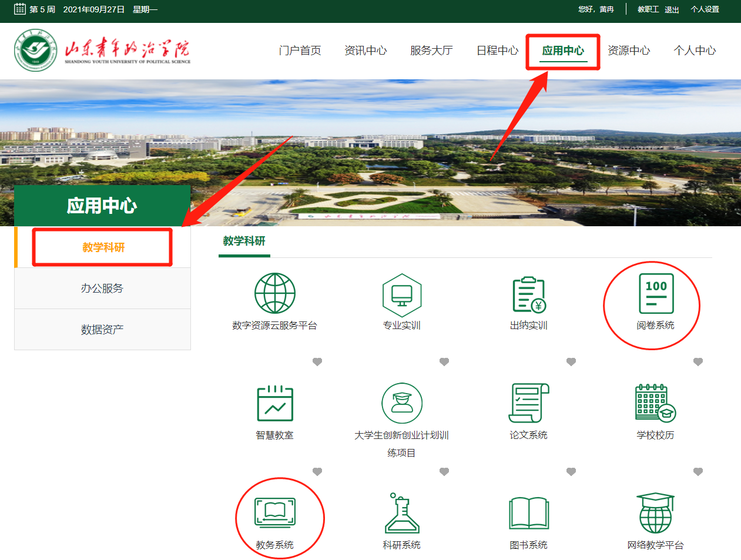Go to 服务大厅 in the top navigation
The height and width of the screenshot is (560, 741).
click(431, 51)
